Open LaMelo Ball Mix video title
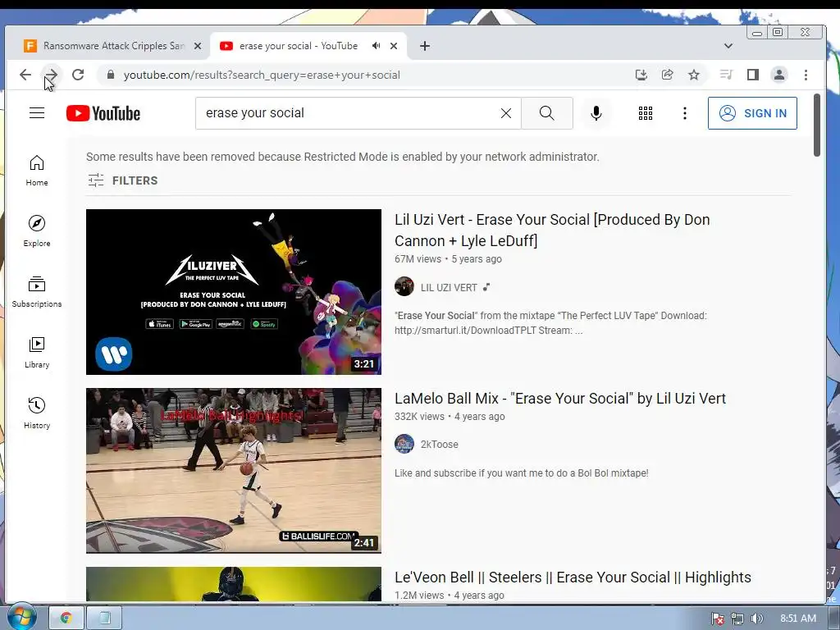Screen dimensions: 840x630 click(560, 399)
